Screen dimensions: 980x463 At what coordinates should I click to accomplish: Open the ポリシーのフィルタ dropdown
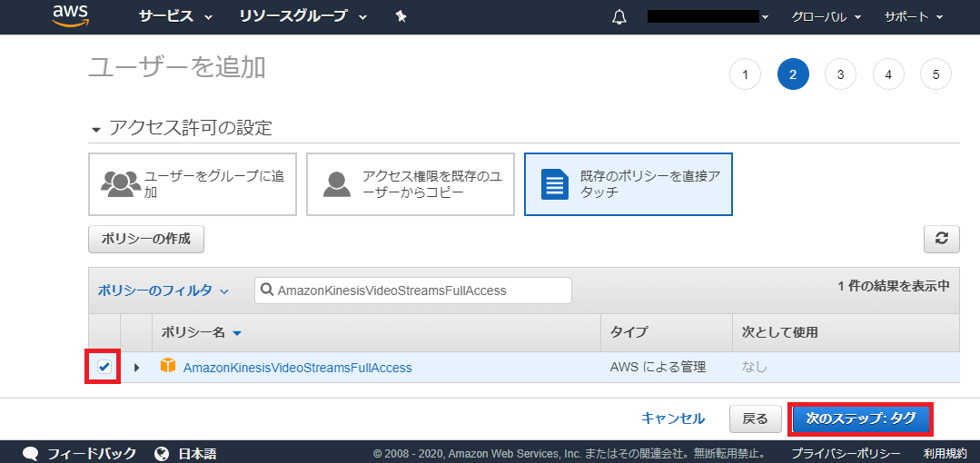[x=163, y=291]
